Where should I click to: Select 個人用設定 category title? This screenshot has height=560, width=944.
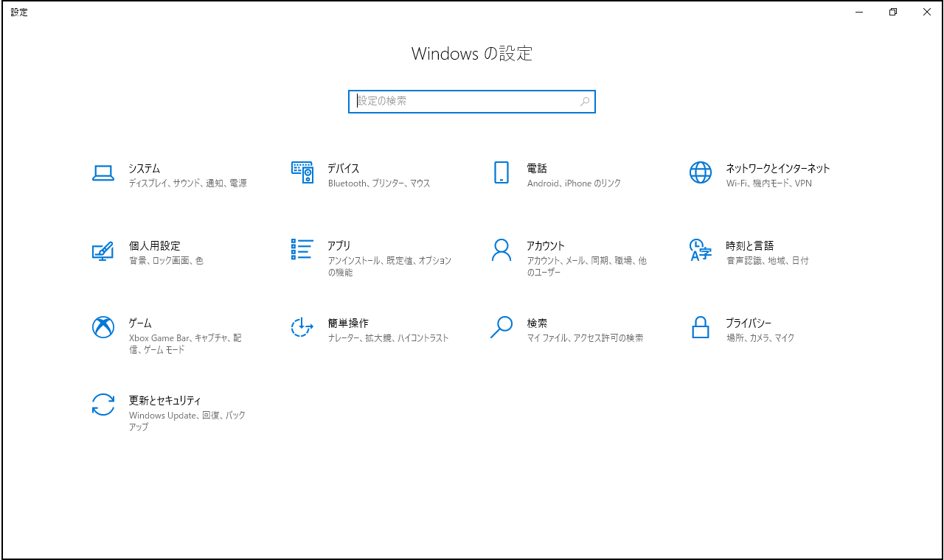[x=155, y=246]
